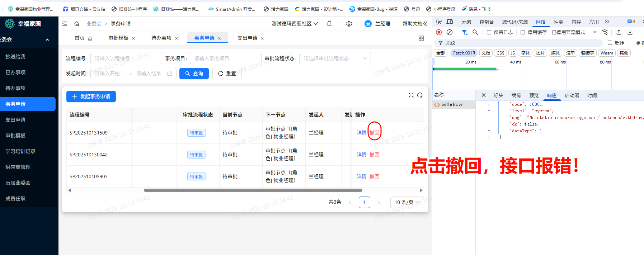Image resolution: width=644 pixels, height=255 pixels.
Task: Expand the community selector 测试德玛西亚社区
Action: pos(295,24)
